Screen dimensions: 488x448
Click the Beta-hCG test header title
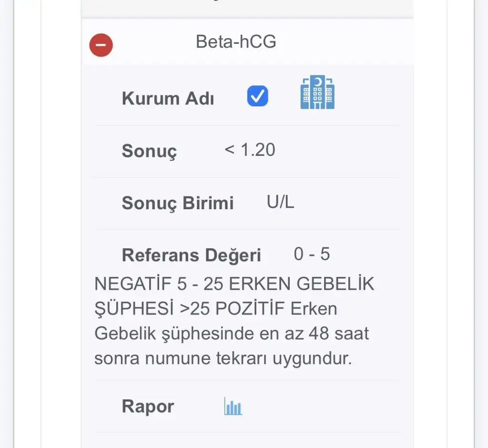(x=236, y=42)
